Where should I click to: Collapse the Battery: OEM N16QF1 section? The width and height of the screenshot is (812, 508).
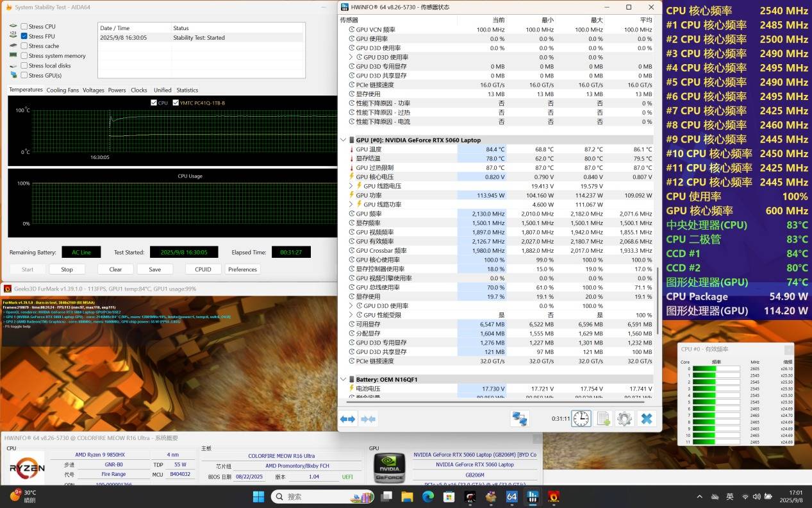point(343,379)
